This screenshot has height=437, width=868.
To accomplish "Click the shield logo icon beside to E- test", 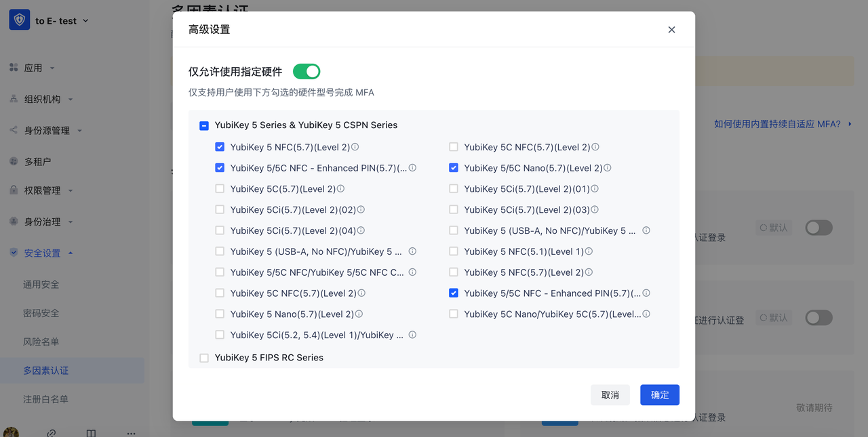I will (19, 20).
